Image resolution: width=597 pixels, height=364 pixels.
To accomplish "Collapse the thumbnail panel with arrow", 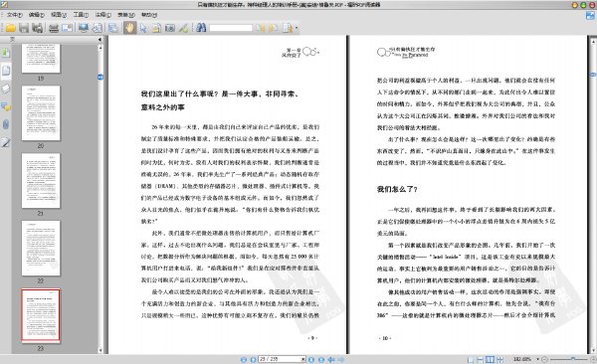I will 99,39.
